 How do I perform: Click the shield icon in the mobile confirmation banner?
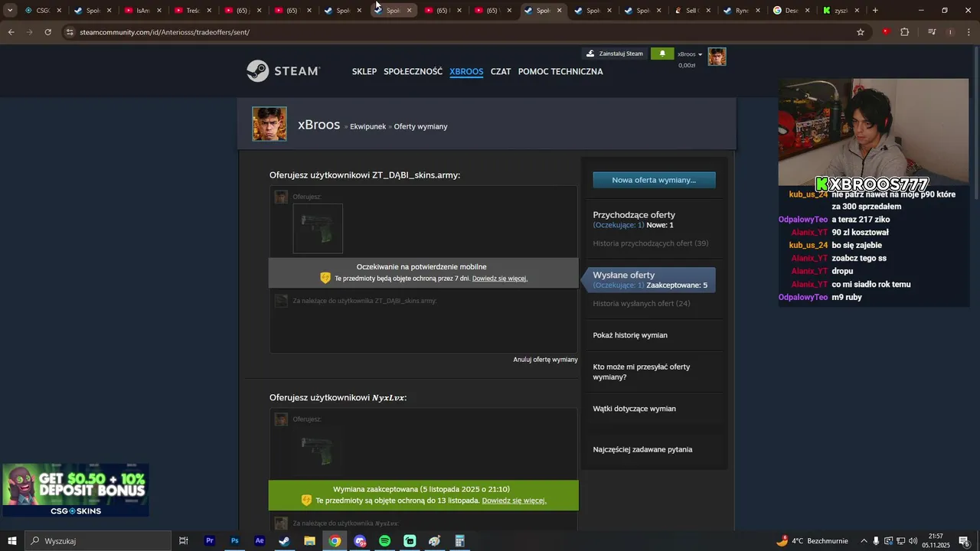coord(325,278)
